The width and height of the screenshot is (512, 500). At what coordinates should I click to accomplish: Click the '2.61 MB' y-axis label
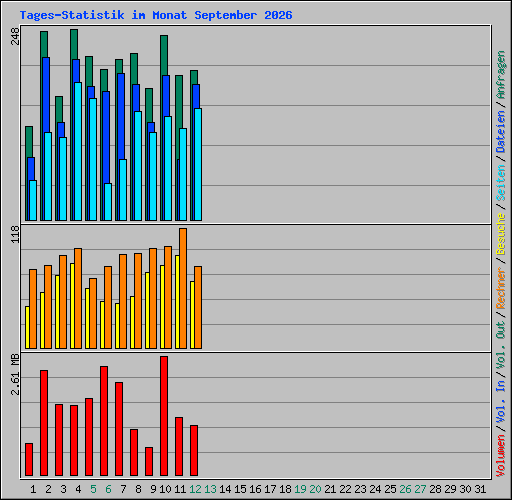tap(15, 374)
